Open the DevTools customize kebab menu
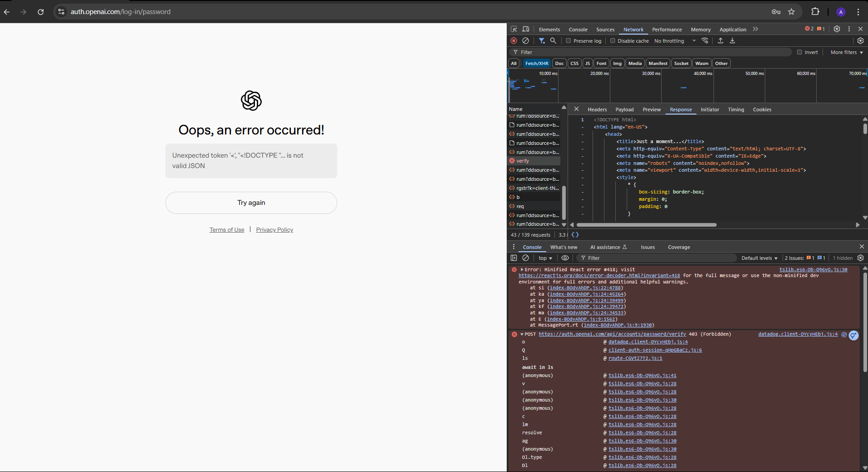The height and width of the screenshot is (472, 868). [849, 29]
